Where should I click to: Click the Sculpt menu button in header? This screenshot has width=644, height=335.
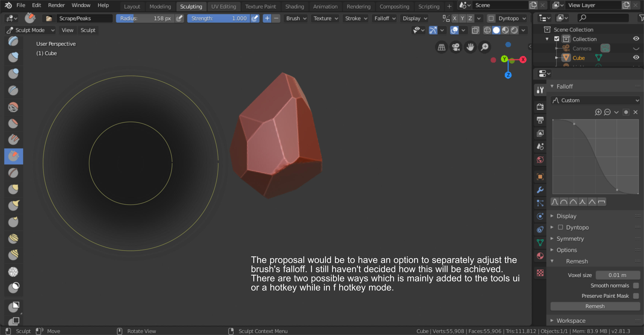point(88,30)
